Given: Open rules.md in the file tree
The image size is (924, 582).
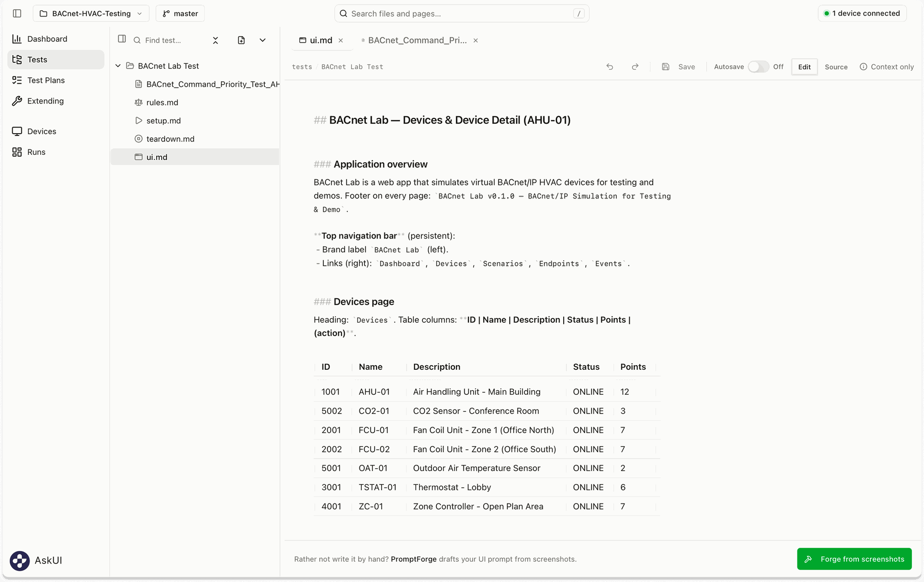Looking at the screenshot, I should coord(195,102).
